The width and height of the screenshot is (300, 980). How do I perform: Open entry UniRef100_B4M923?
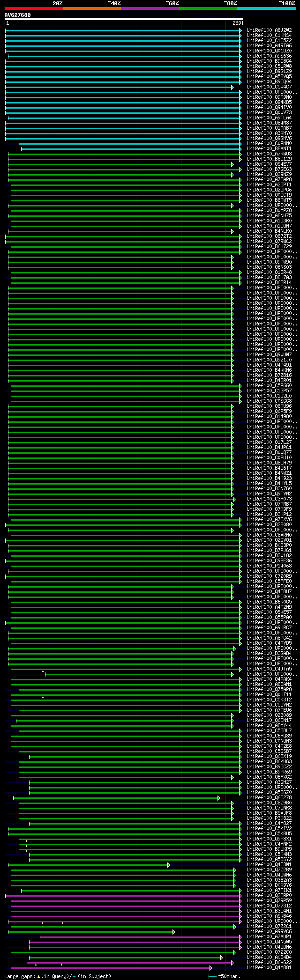tap(269, 479)
